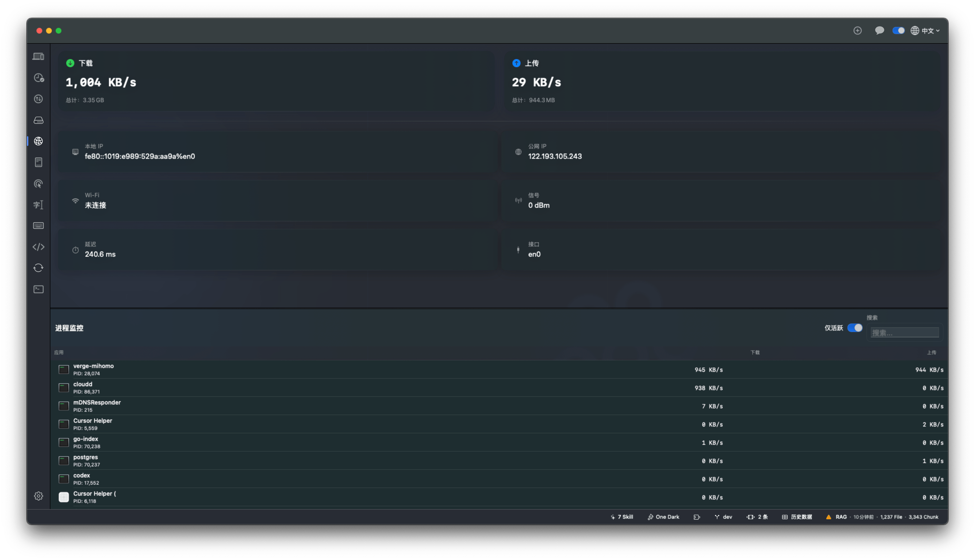The height and width of the screenshot is (560, 975).
Task: Click the plus circle icon in title bar
Action: [857, 30]
